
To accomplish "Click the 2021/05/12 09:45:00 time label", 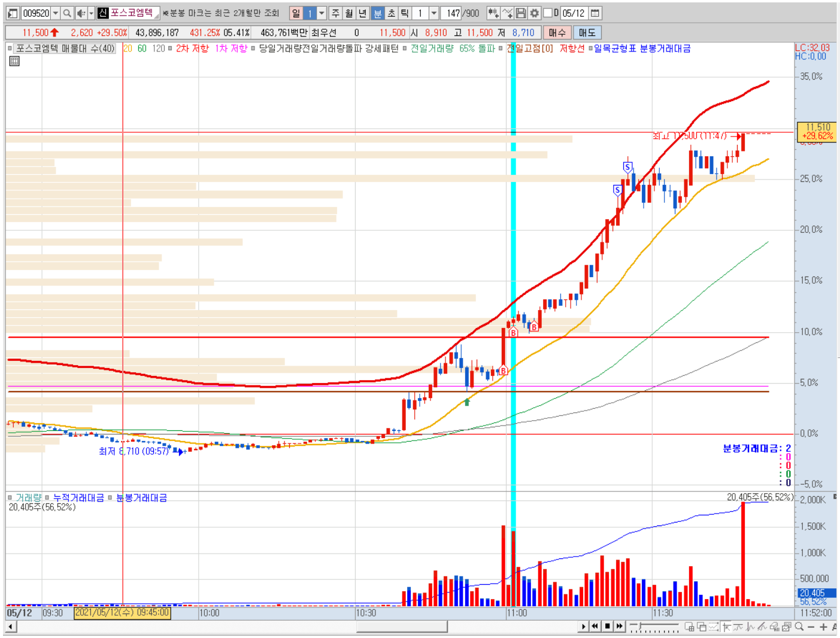I will tap(122, 613).
